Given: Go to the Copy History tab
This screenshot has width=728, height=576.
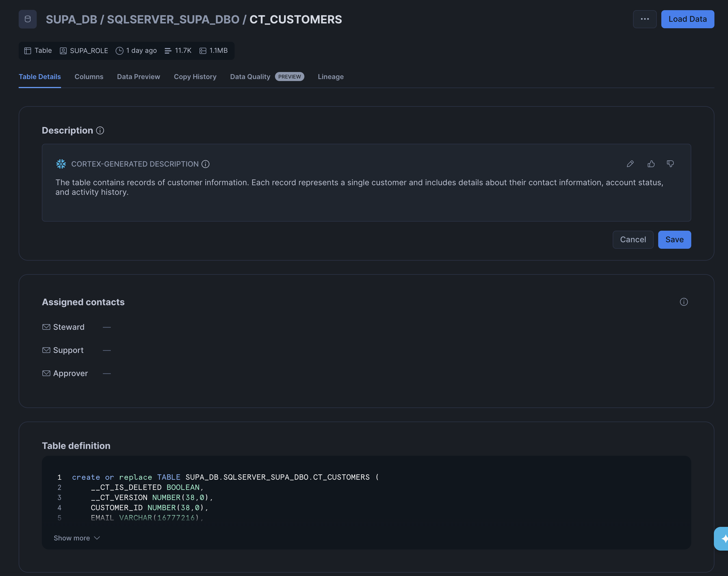Looking at the screenshot, I should tap(195, 77).
